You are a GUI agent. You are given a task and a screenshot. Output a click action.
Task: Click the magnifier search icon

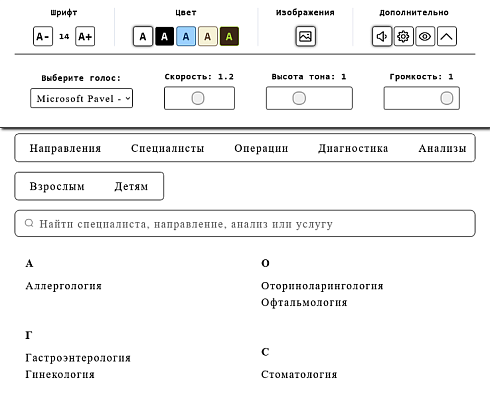tap(29, 223)
